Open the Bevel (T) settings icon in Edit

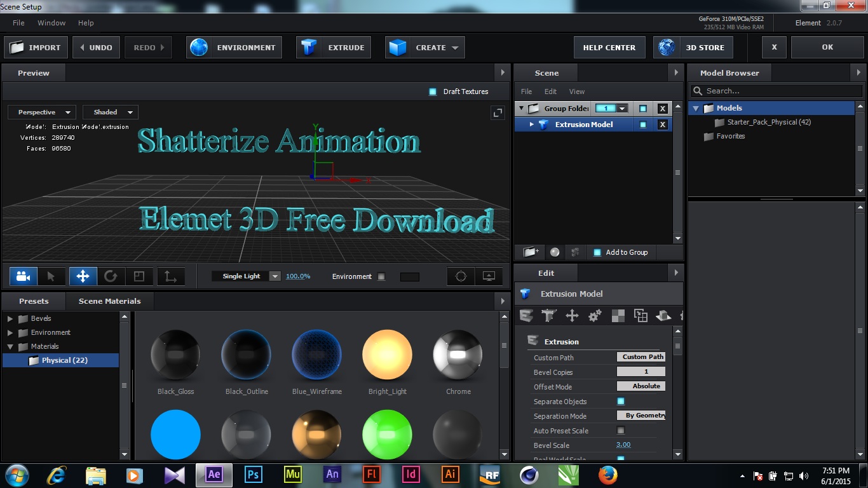548,315
